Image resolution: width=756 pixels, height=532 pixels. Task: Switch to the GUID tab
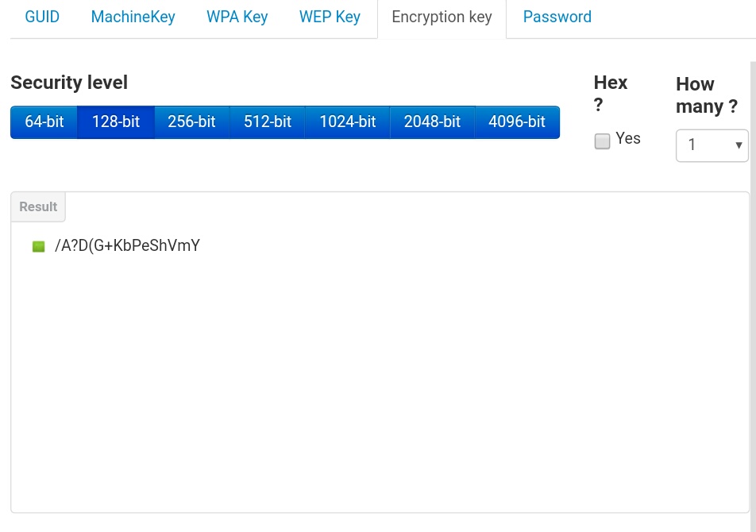pos(42,17)
